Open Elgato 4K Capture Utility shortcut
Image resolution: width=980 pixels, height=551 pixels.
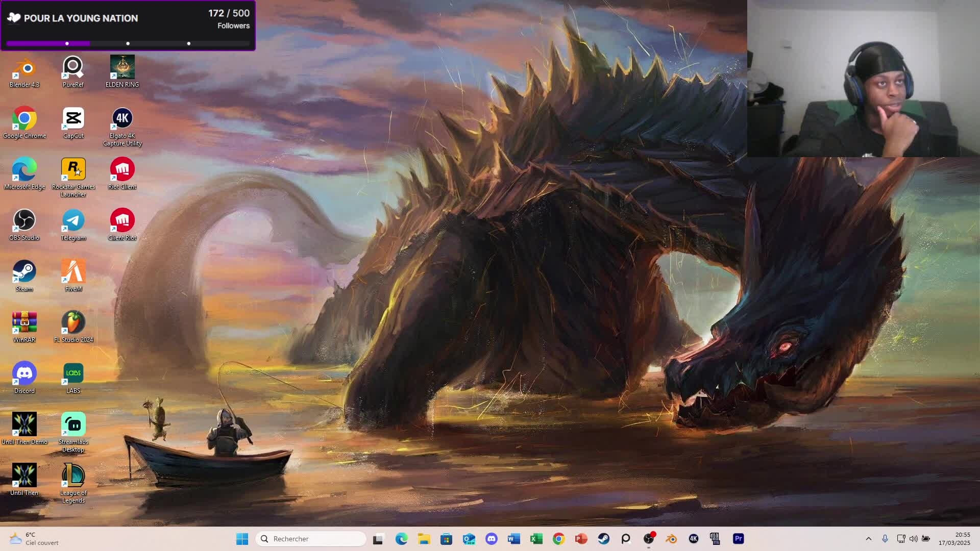122,127
